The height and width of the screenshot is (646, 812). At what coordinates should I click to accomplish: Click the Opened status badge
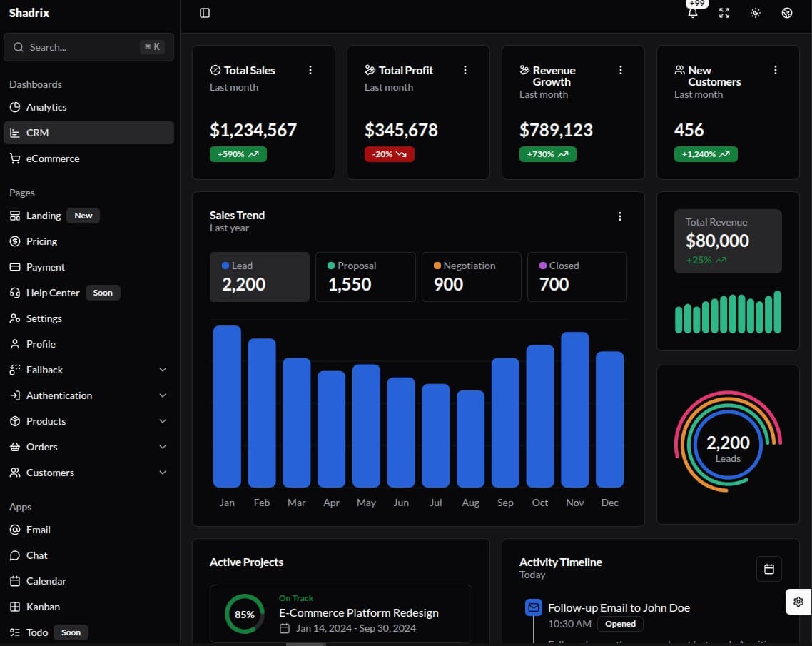(x=620, y=624)
